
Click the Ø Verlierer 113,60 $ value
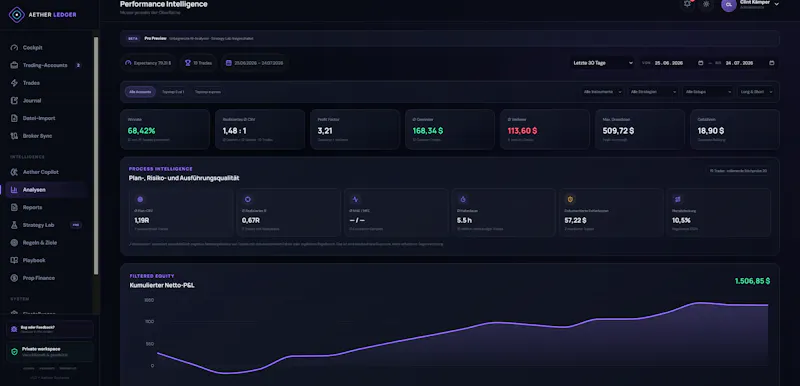point(522,131)
